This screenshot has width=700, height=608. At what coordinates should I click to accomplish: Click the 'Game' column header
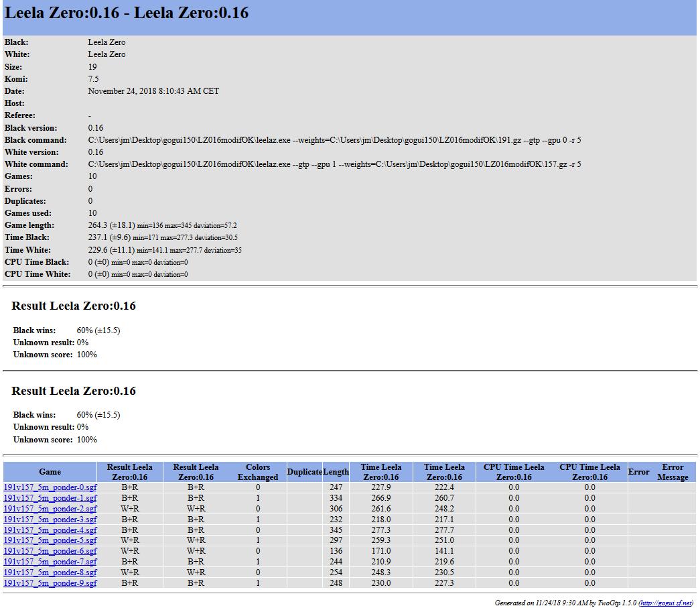pos(50,472)
